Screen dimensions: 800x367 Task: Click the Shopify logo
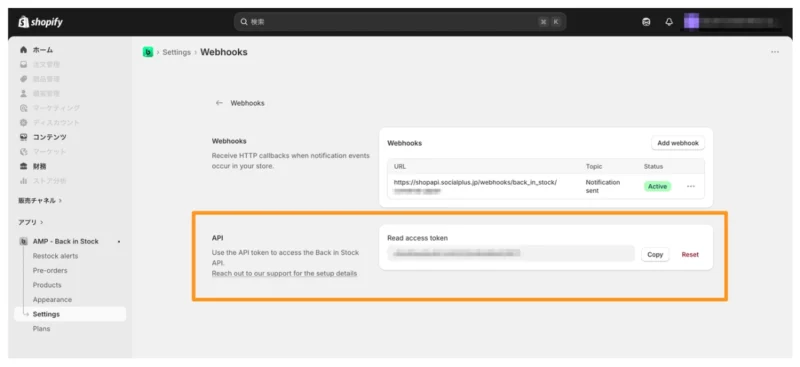pyautogui.click(x=40, y=22)
